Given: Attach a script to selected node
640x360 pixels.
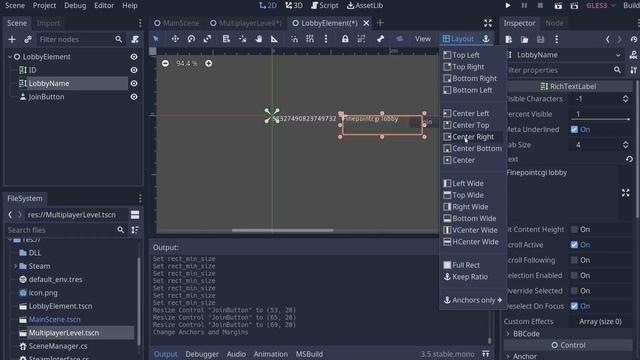Looking at the screenshot, I should [135, 39].
